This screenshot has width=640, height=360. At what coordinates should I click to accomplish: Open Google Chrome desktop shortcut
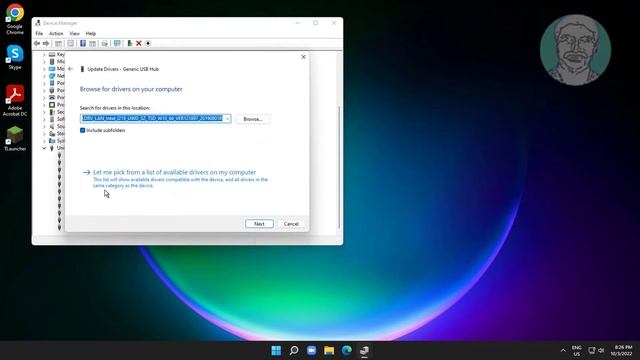tap(15, 19)
